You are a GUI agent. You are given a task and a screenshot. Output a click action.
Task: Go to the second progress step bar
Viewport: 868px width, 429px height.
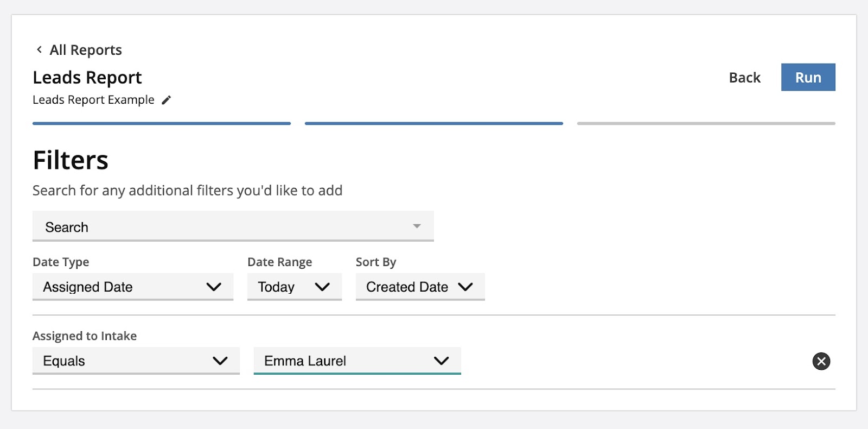tap(434, 123)
